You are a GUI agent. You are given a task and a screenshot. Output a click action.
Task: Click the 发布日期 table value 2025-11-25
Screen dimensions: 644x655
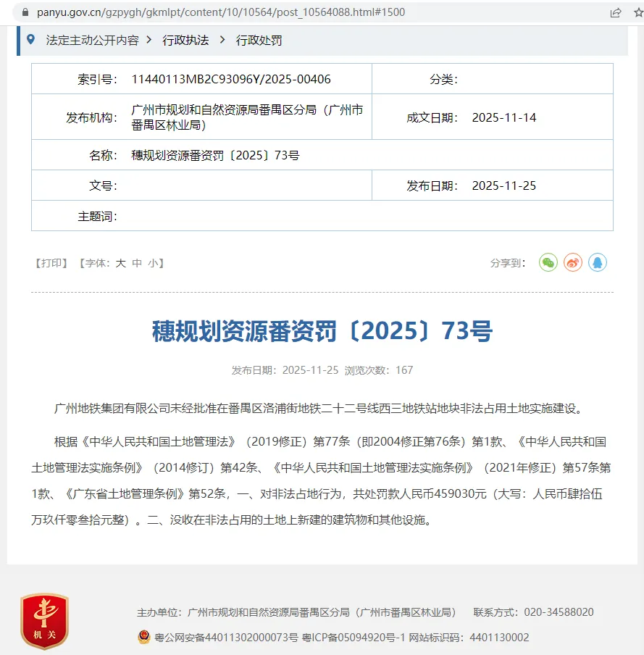(x=504, y=185)
